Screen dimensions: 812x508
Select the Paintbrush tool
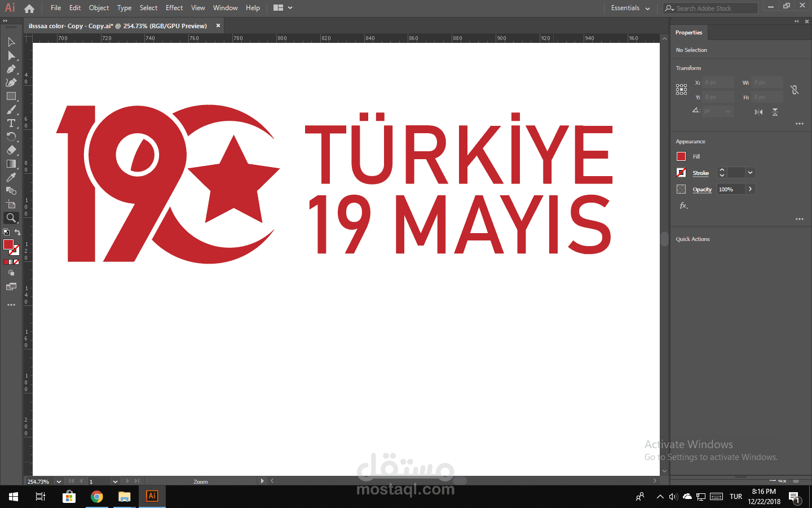11,110
